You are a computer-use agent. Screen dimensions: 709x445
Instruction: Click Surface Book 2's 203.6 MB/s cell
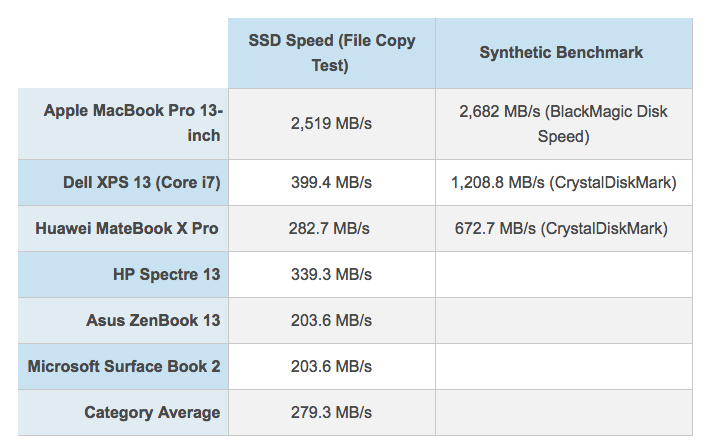point(331,366)
